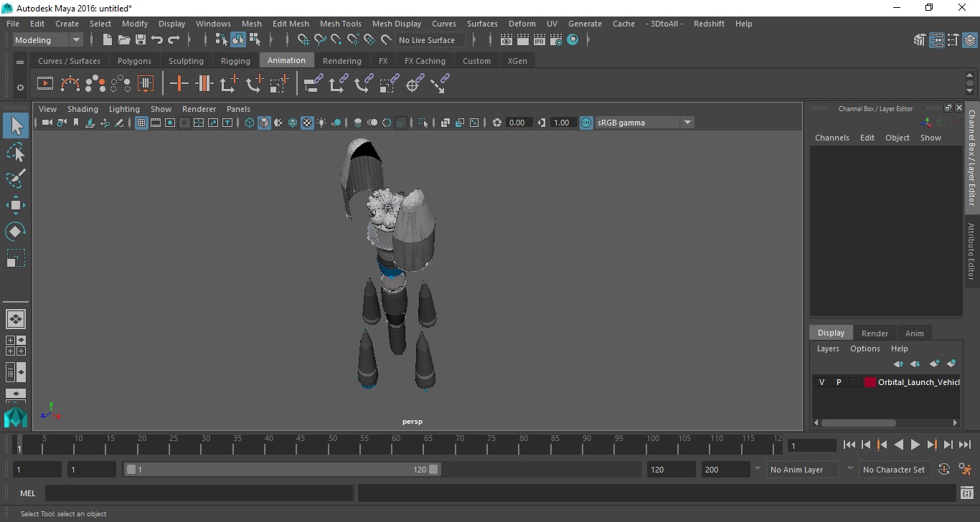The width and height of the screenshot is (980, 522).
Task: Toggle layer playback P box
Action: click(x=838, y=382)
